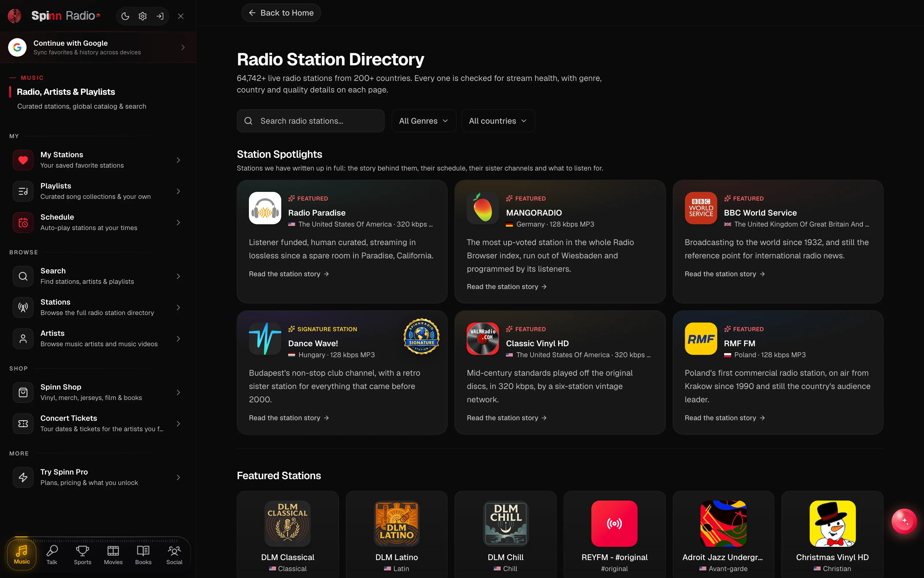Viewport: 924px width, 578px height.
Task: Read the Radio Paradise station story
Action: (289, 274)
